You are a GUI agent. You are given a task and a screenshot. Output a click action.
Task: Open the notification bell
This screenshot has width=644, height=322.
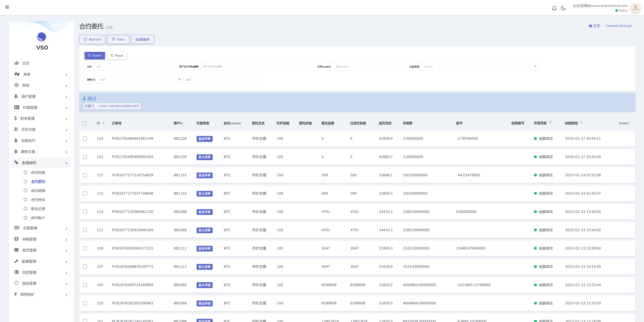coord(554,8)
